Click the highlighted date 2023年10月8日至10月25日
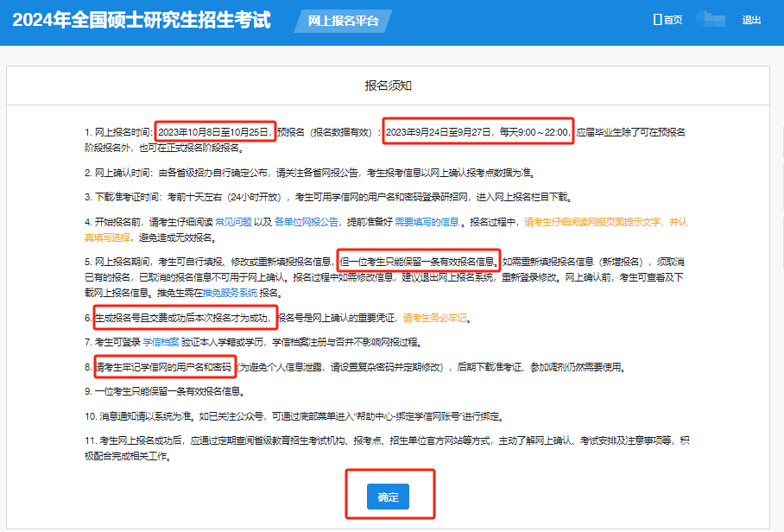The image size is (784, 532). pyautogui.click(x=214, y=132)
